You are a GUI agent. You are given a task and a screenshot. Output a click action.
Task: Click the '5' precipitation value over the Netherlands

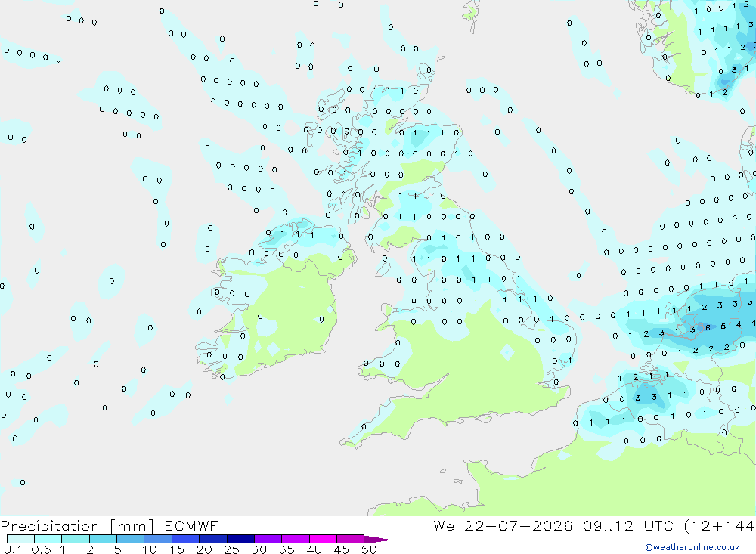[723, 327]
